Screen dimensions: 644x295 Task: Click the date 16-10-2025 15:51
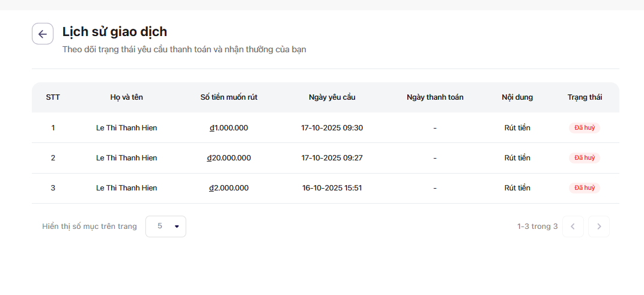pos(332,188)
